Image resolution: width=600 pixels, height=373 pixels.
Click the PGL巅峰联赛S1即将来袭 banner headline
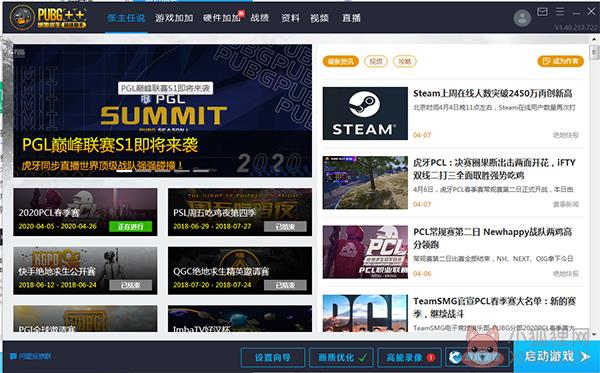(110, 145)
